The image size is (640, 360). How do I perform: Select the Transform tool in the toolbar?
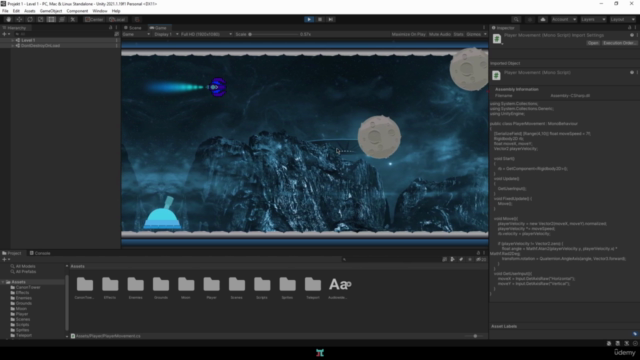62,19
